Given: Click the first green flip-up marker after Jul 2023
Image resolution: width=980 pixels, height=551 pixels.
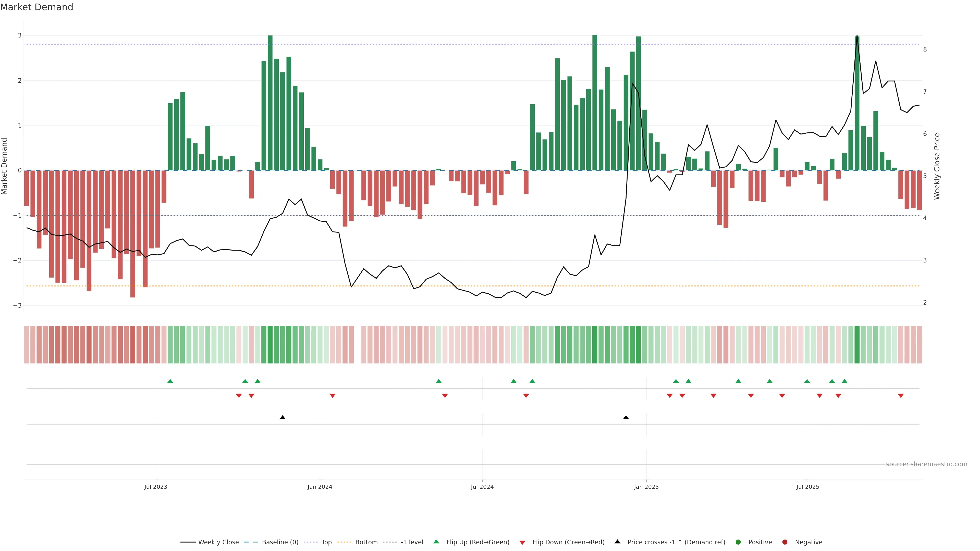Looking at the screenshot, I should 170,381.
